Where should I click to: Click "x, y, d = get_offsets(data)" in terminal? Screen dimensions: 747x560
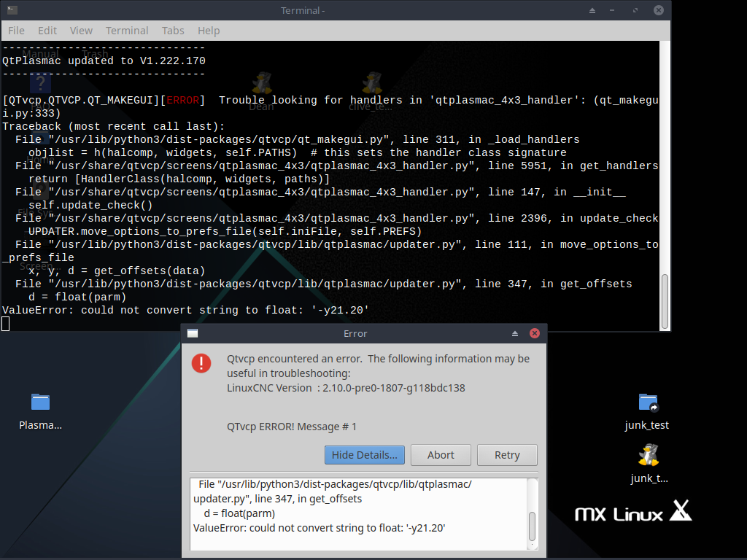[x=117, y=271]
